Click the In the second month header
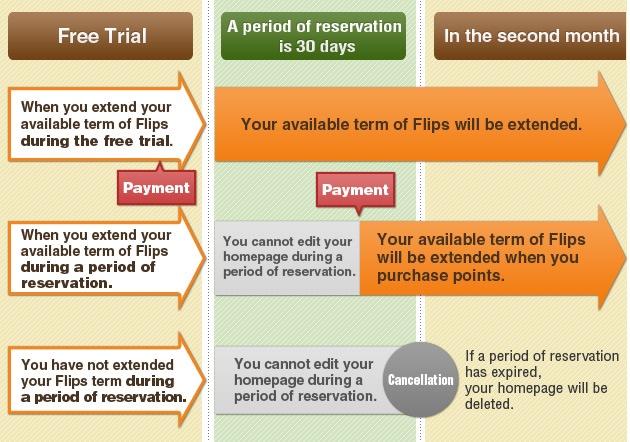This screenshot has height=442, width=630. pyautogui.click(x=530, y=36)
